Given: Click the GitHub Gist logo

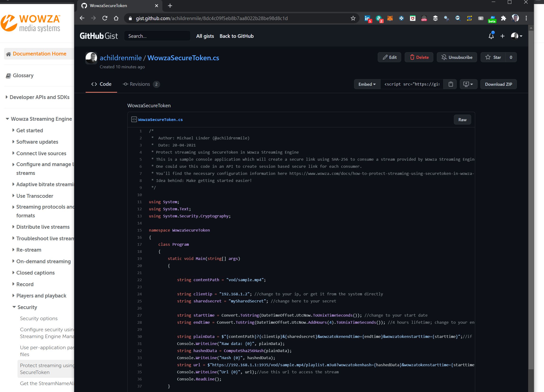Looking at the screenshot, I should coord(99,36).
